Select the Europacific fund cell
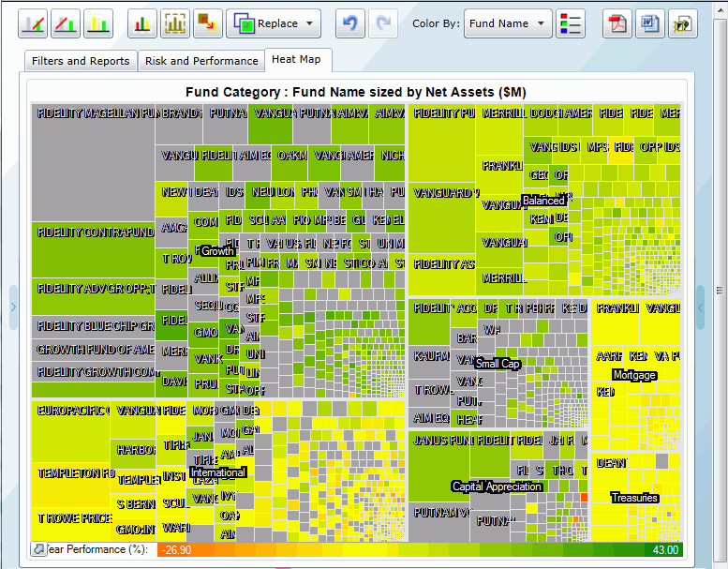Screen dimensions: 728x569 (70, 431)
